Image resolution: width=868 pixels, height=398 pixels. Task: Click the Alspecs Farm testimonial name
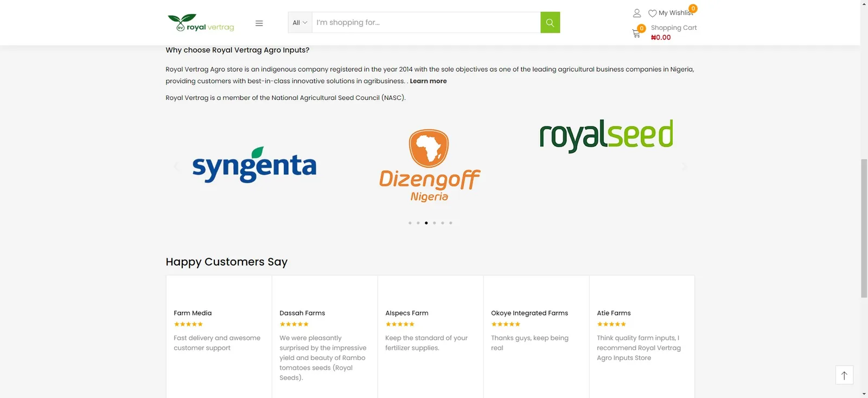click(x=407, y=313)
